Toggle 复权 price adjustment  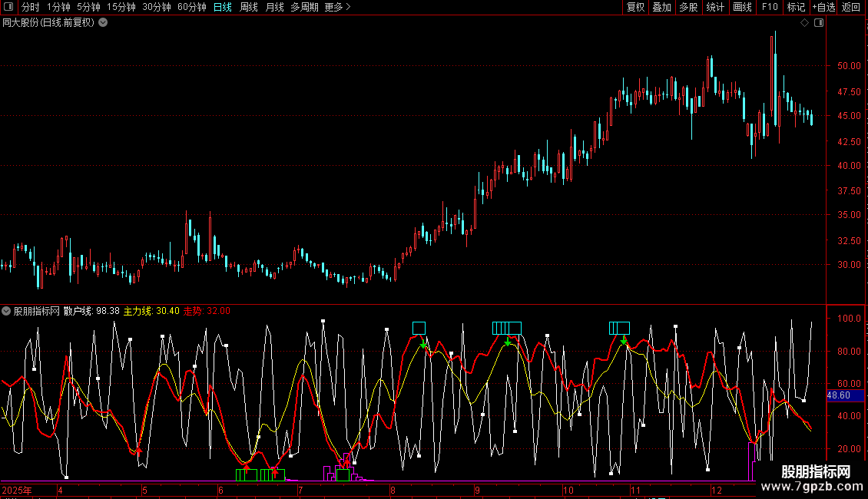click(635, 7)
